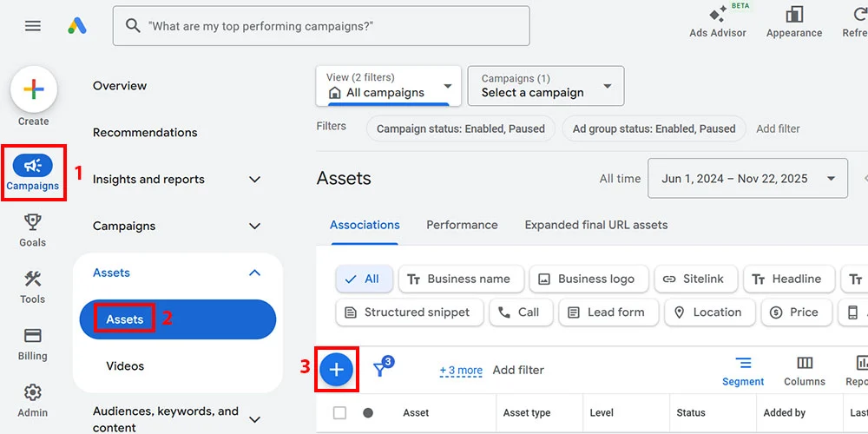Open Ads Advisor beta

[718, 22]
